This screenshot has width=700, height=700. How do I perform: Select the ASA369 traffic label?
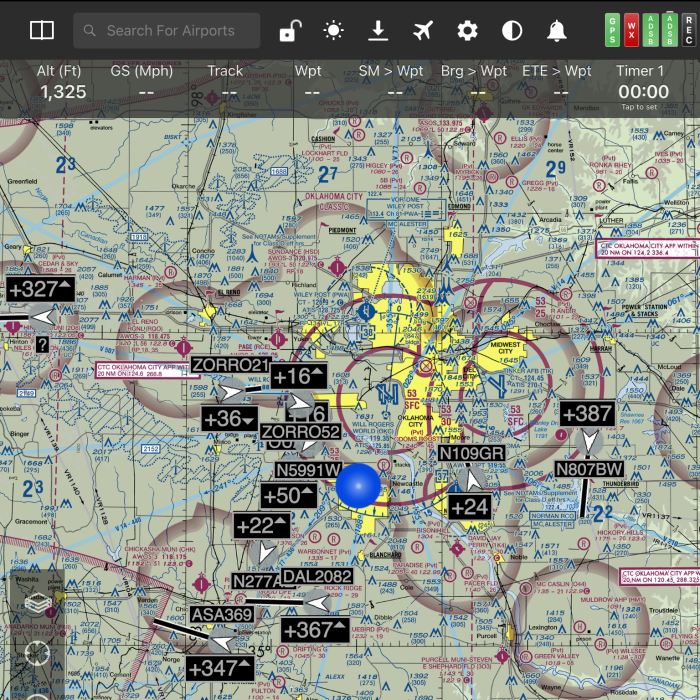point(222,615)
